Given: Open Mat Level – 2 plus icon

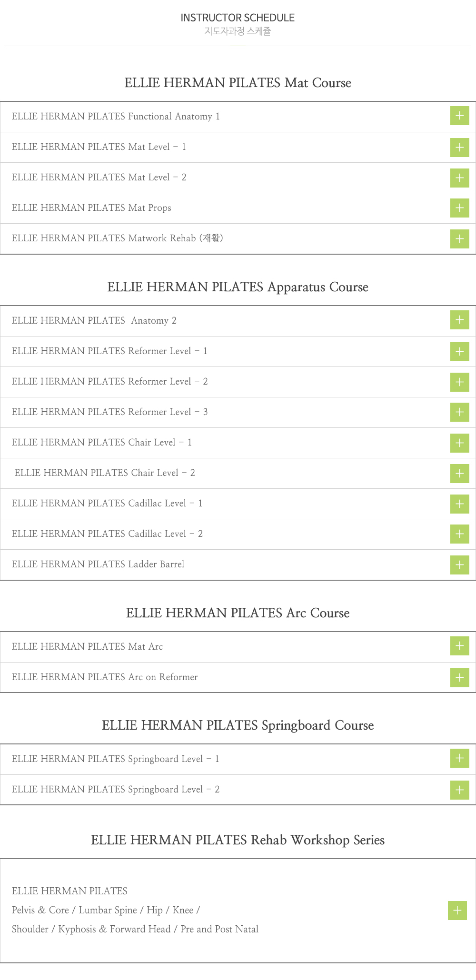Looking at the screenshot, I should point(459,178).
